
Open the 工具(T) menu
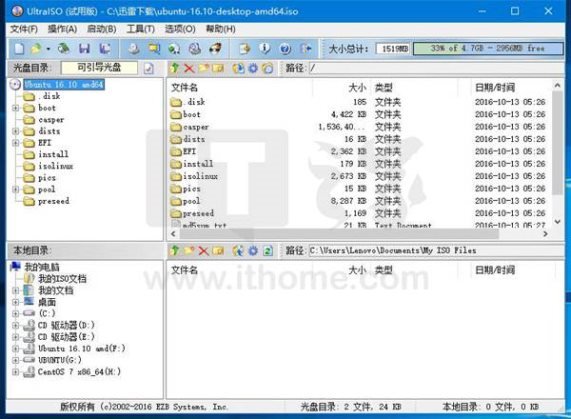[x=141, y=29]
